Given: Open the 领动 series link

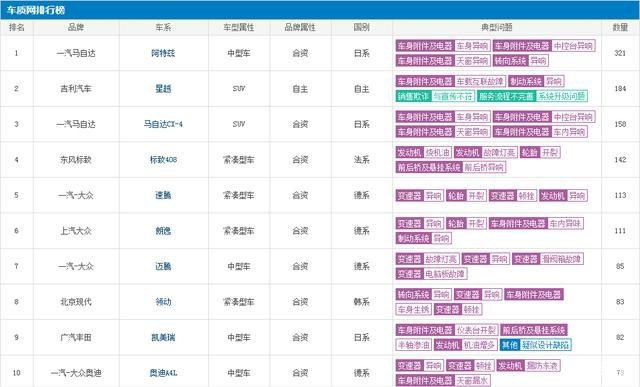Looking at the screenshot, I should click(x=163, y=302).
